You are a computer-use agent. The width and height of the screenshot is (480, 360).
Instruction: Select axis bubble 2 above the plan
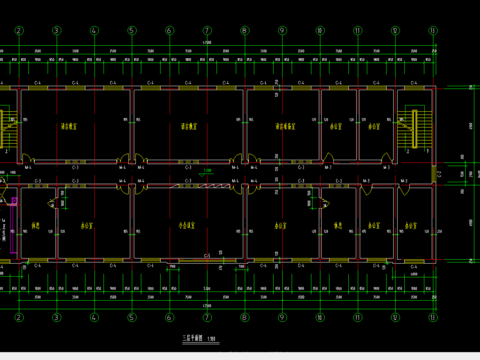pos(19,31)
